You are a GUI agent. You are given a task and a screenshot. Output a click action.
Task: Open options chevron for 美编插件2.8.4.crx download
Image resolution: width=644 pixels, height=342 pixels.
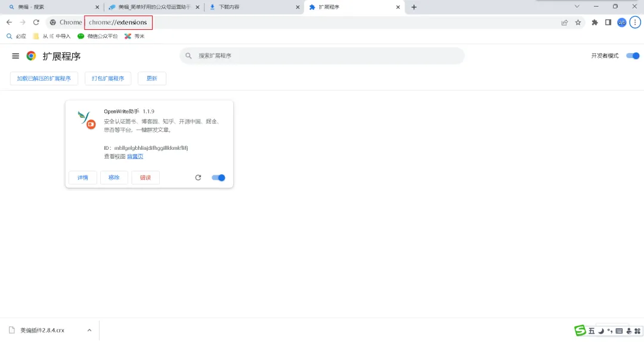point(89,330)
